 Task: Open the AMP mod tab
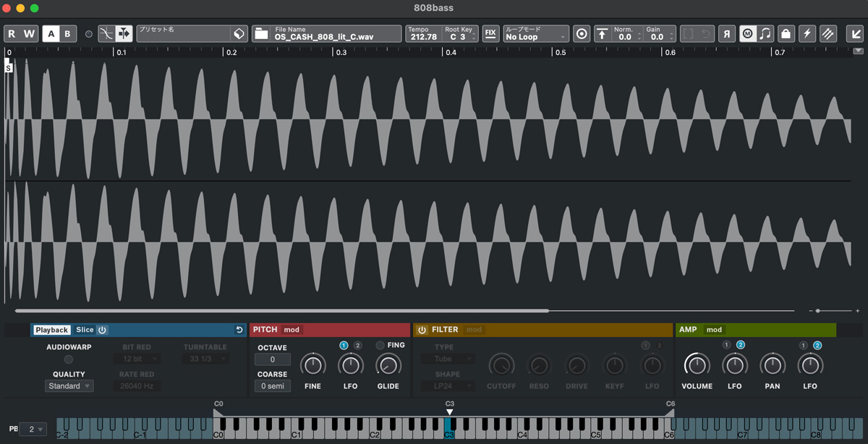(x=714, y=330)
